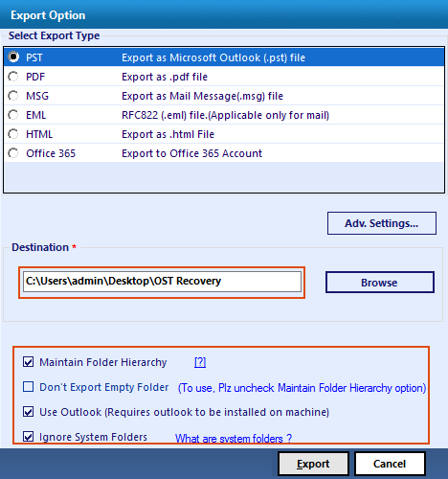This screenshot has height=479, width=448.
Task: Click the Browse button for destination
Action: tap(380, 283)
